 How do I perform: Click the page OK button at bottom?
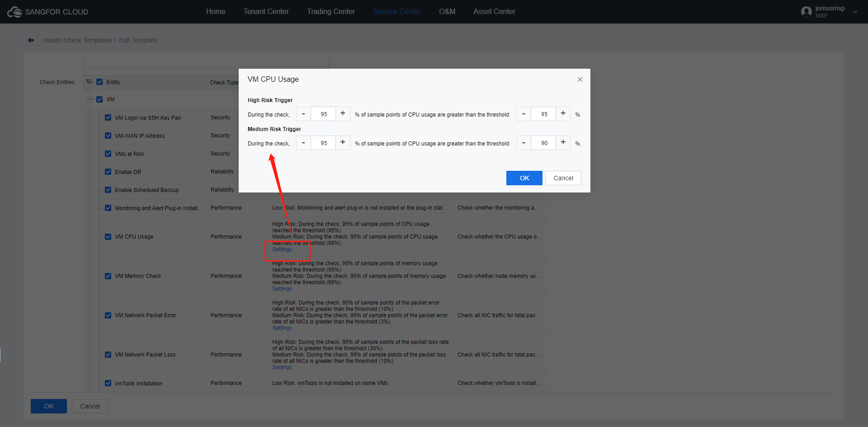[x=49, y=406]
